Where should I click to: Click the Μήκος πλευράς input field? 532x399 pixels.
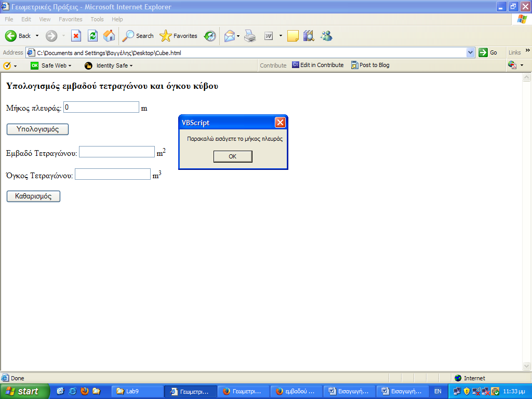pyautogui.click(x=101, y=107)
